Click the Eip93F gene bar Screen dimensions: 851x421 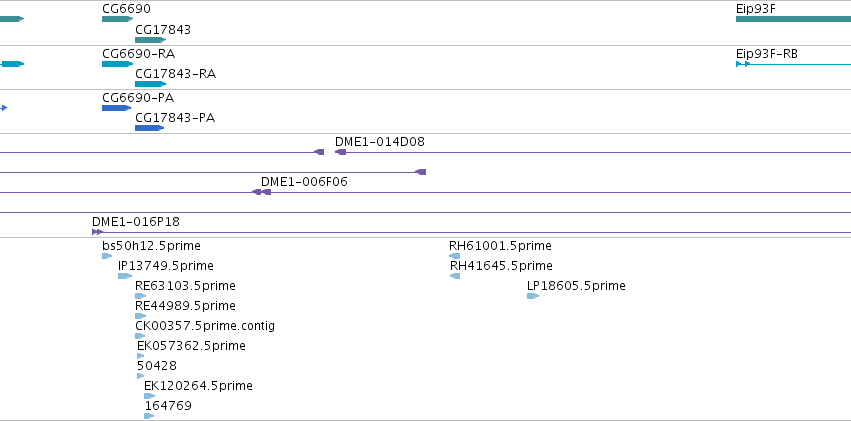click(793, 19)
